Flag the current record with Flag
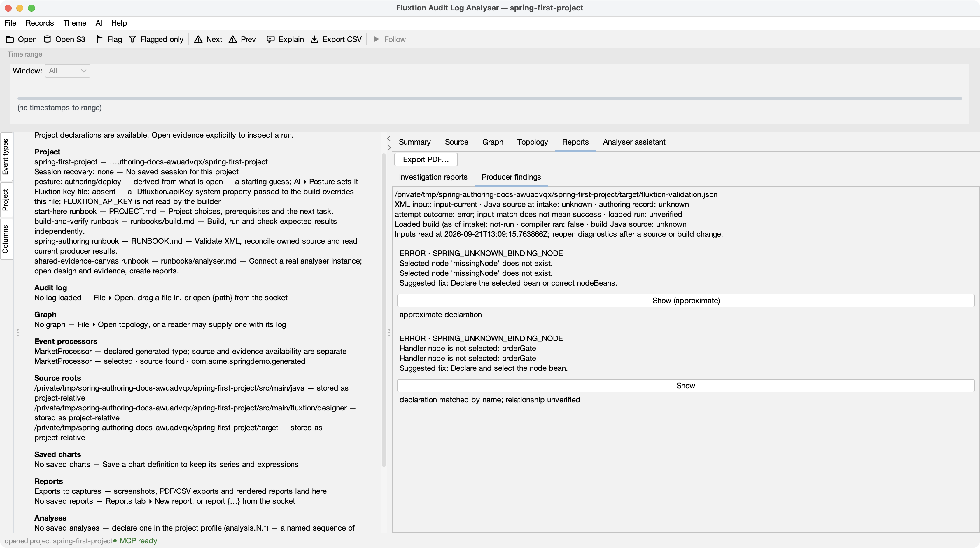The height and width of the screenshot is (548, 980). (x=109, y=39)
